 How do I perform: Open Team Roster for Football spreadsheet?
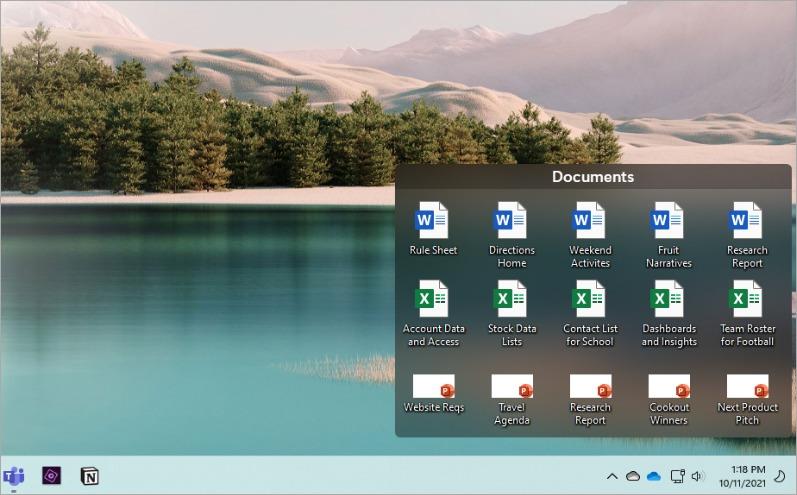(747, 314)
